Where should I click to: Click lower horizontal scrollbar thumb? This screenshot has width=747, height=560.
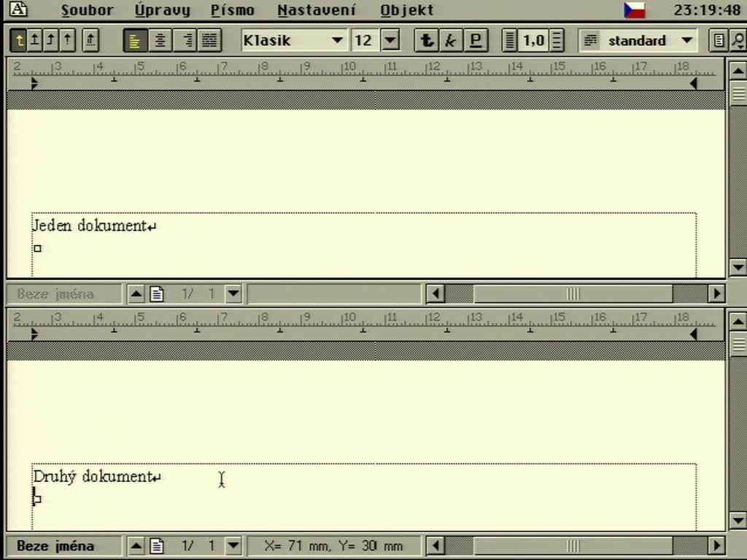573,545
